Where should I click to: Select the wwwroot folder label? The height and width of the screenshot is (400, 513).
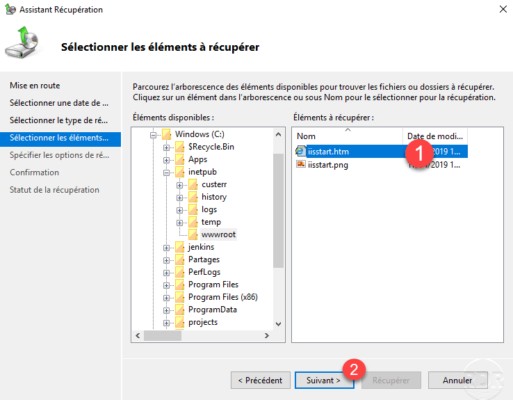tap(218, 235)
